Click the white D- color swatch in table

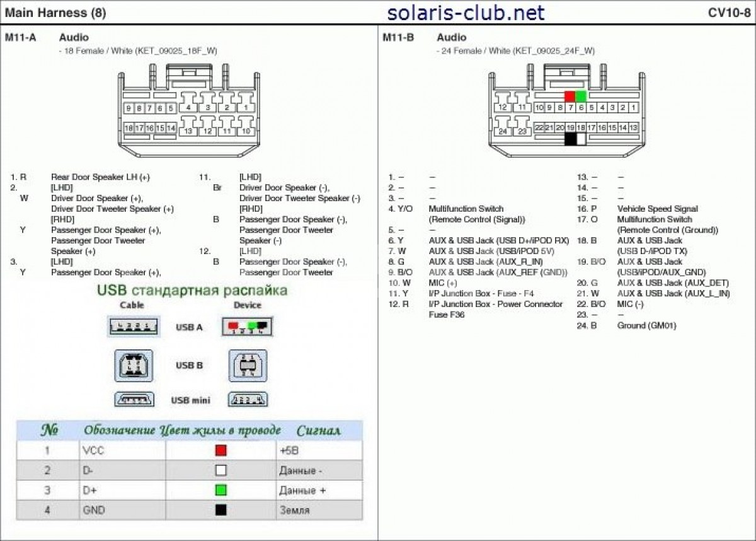pos(220,470)
